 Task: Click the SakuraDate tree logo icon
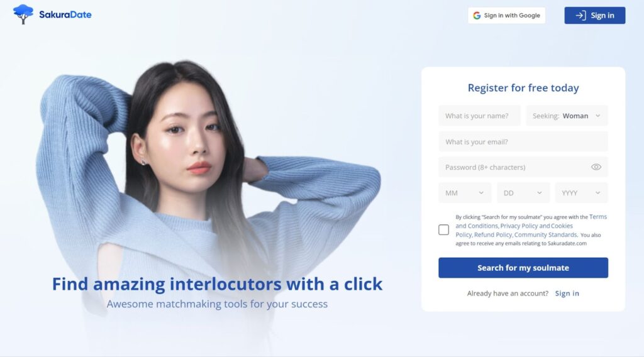(x=23, y=14)
